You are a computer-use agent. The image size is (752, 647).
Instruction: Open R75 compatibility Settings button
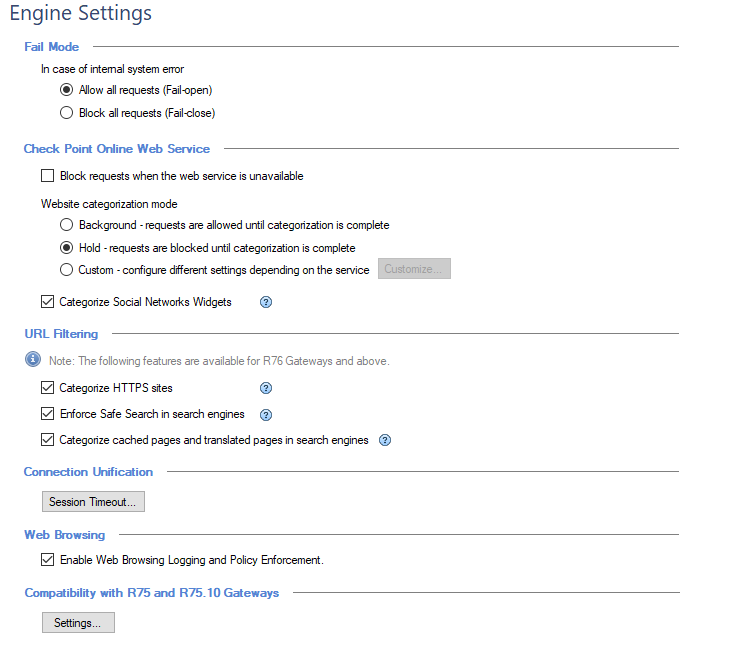pos(78,623)
